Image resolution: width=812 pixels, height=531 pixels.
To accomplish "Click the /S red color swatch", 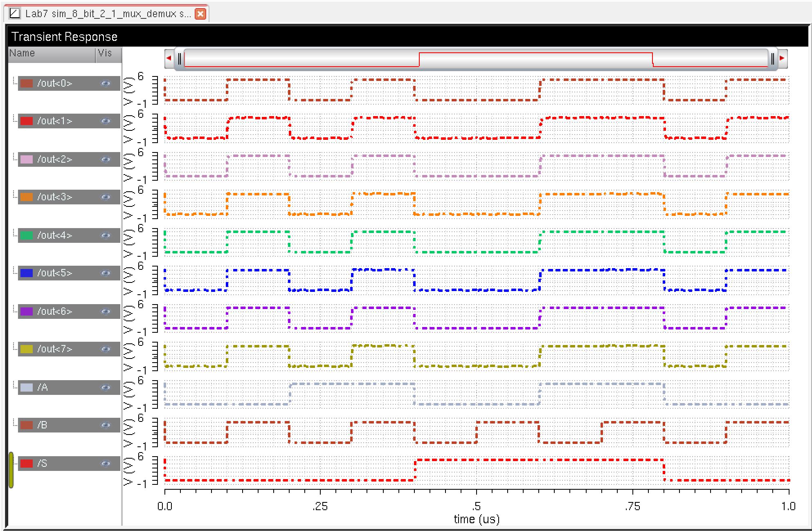I will tap(27, 464).
